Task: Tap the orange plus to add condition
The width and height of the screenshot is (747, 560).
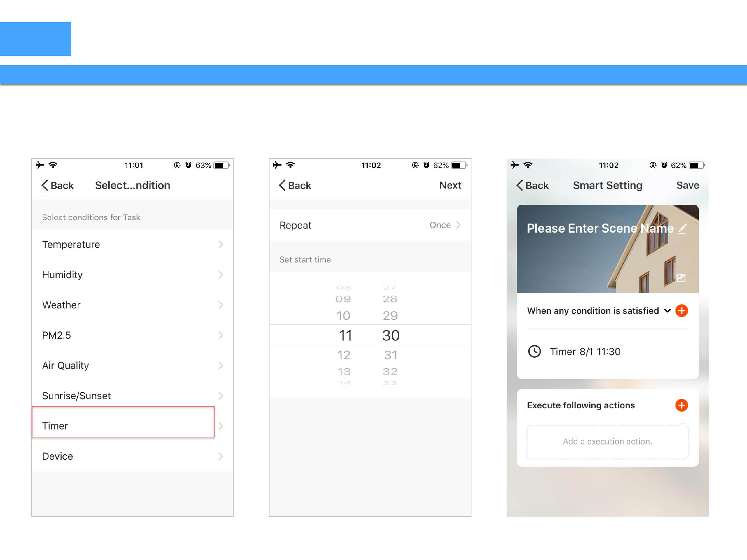Action: 681,311
